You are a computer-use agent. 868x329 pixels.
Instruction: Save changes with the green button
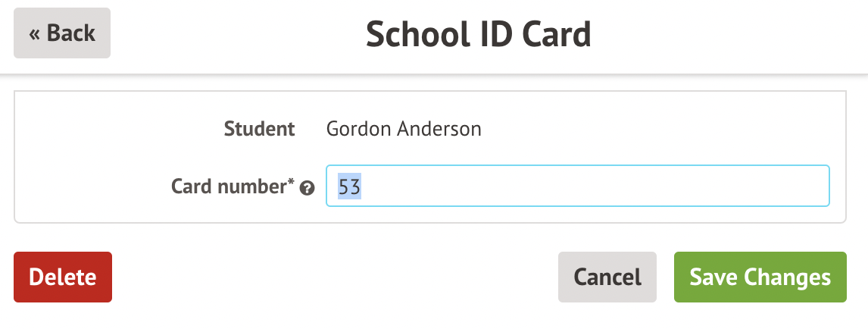pos(760,277)
